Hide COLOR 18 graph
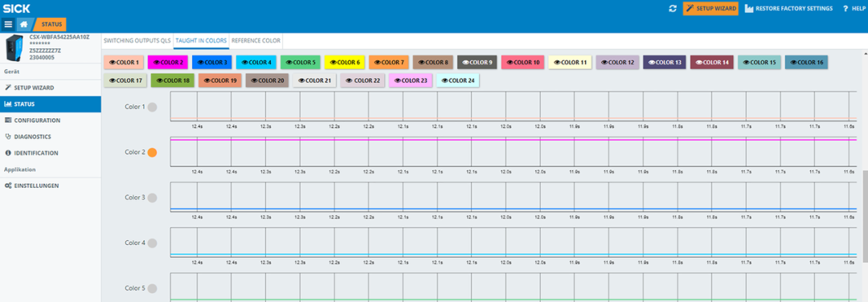 (172, 81)
